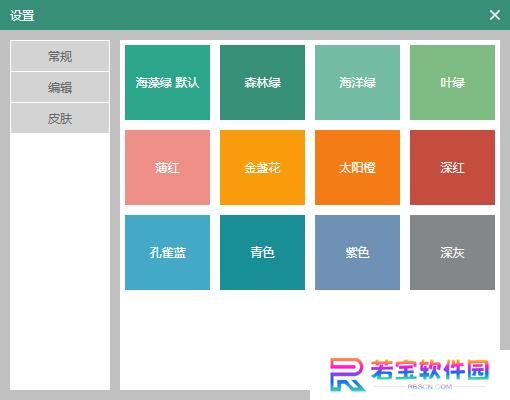Pick the 深红 dark red skin
Screen dimensions: 510x400
pyautogui.click(x=452, y=167)
